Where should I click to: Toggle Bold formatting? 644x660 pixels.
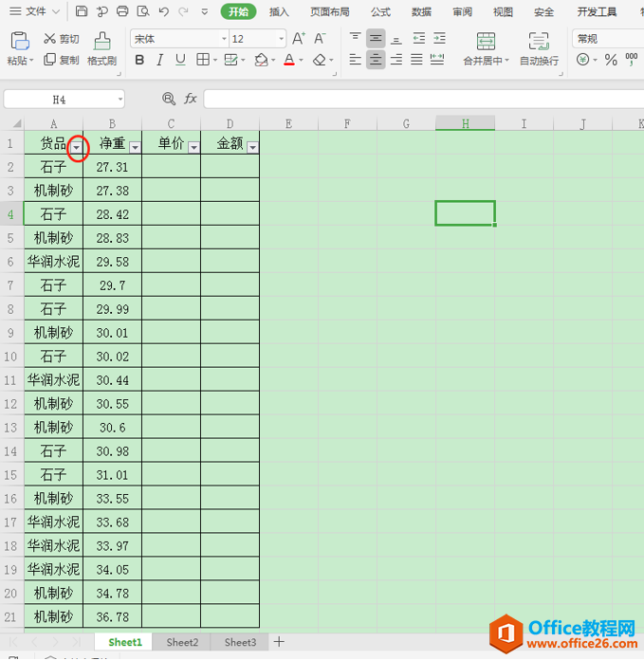click(139, 60)
